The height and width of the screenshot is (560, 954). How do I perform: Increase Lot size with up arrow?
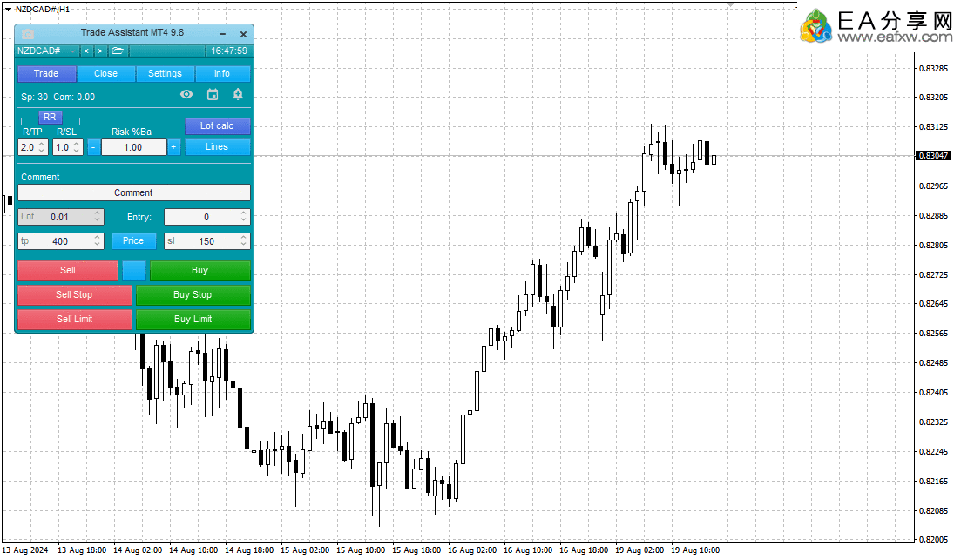tap(97, 213)
